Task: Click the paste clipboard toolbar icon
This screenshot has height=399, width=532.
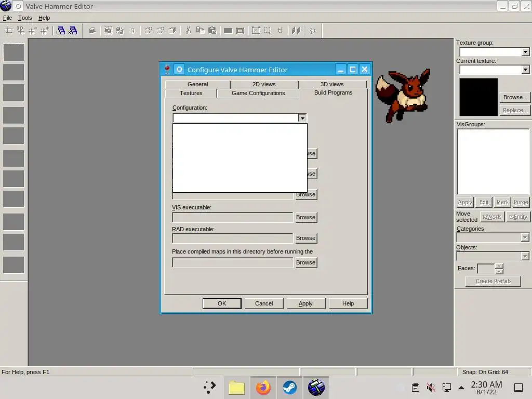Action: click(212, 31)
